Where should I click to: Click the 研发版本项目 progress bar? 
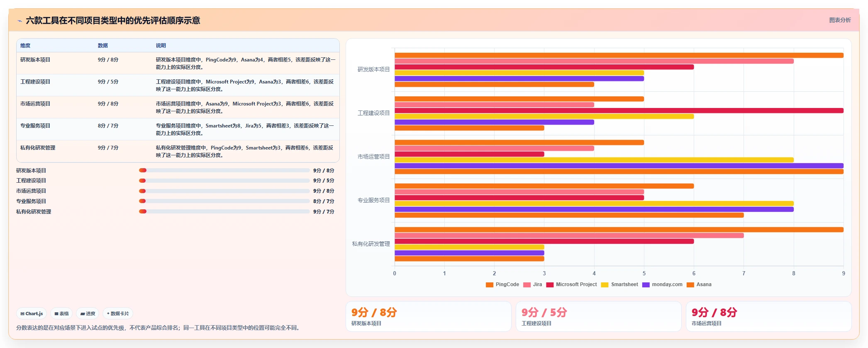click(x=224, y=170)
